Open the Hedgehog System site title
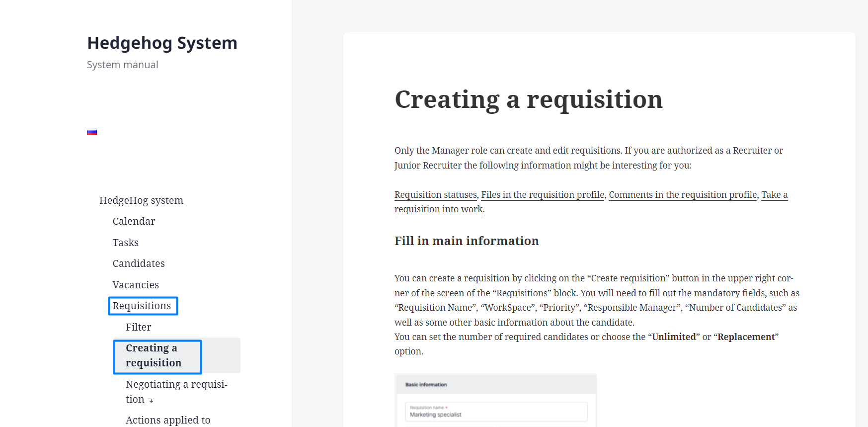Image resolution: width=868 pixels, height=427 pixels. pos(162,43)
